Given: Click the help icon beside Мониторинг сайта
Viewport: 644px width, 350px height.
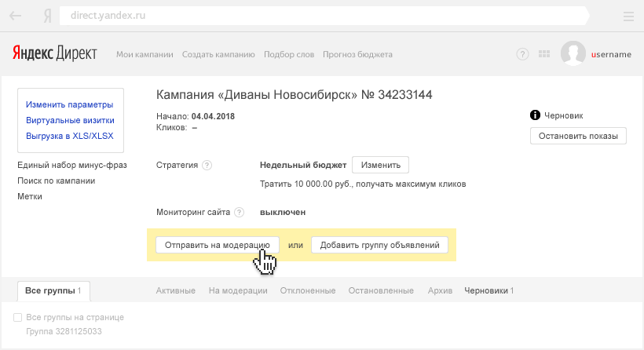Looking at the screenshot, I should [x=240, y=212].
